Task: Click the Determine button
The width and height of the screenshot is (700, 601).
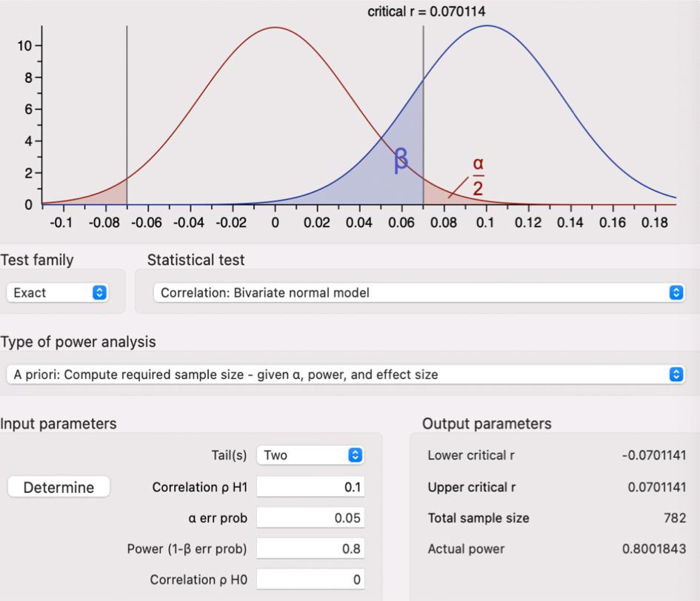Action: coord(59,487)
